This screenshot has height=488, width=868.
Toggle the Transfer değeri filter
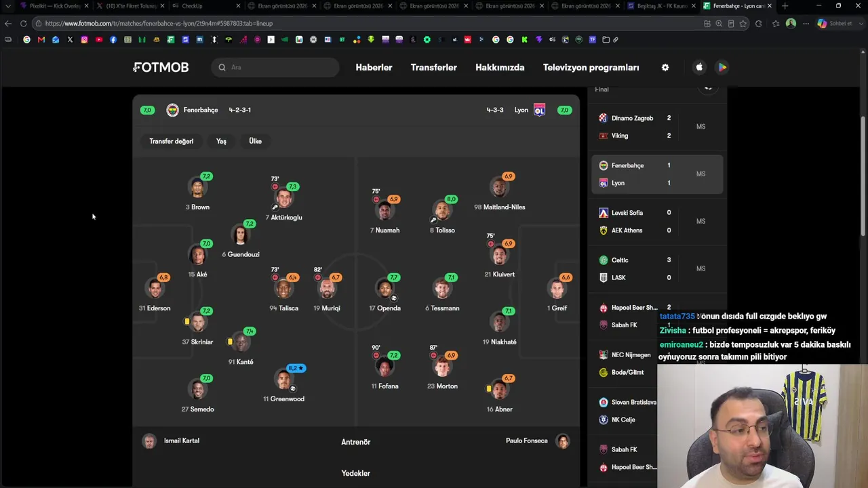(172, 141)
